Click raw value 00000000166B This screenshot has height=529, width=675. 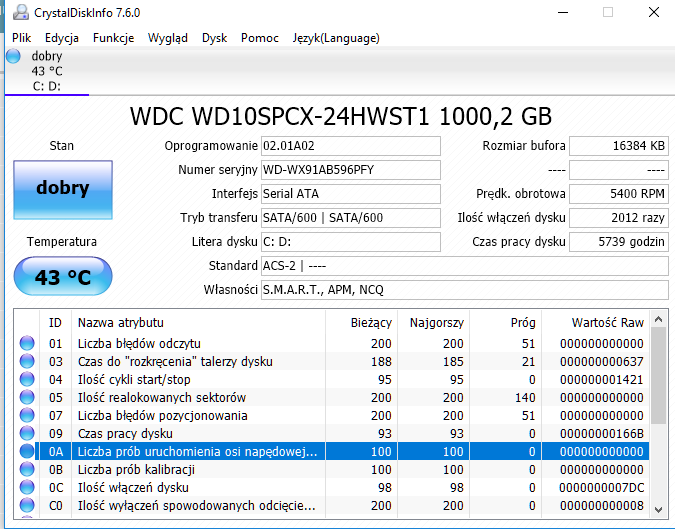pos(601,433)
